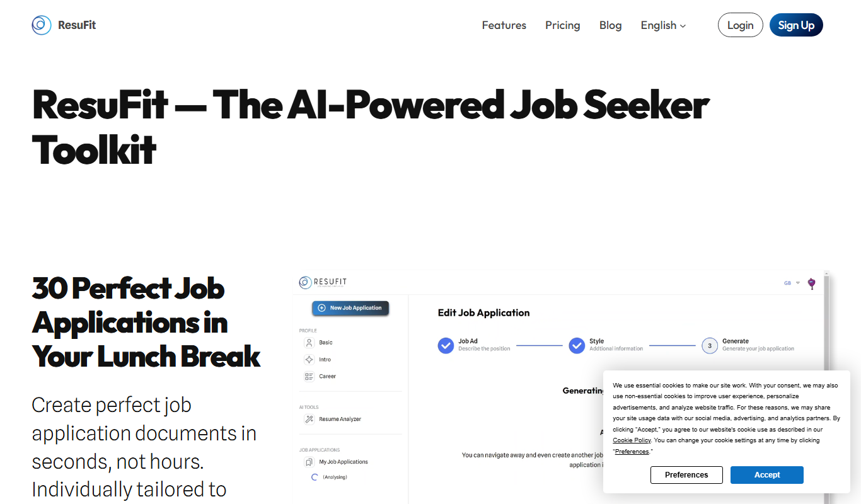Open cookie Preferences button

click(686, 475)
